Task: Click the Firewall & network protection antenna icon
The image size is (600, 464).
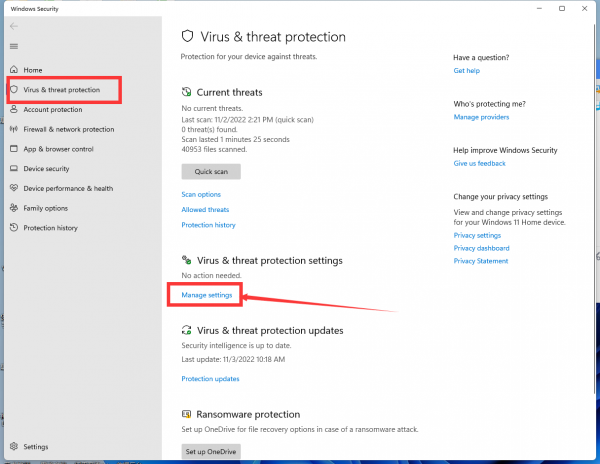Action: tap(14, 129)
